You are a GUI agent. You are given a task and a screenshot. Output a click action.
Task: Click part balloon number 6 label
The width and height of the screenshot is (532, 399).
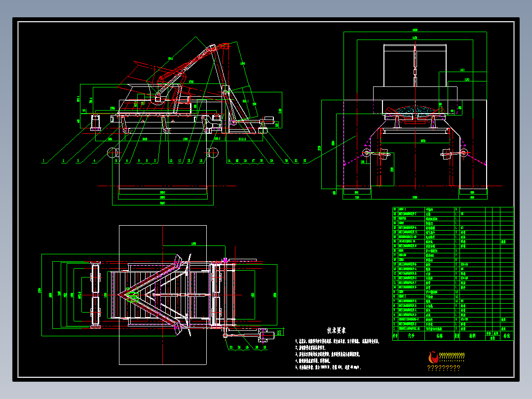tap(127, 161)
